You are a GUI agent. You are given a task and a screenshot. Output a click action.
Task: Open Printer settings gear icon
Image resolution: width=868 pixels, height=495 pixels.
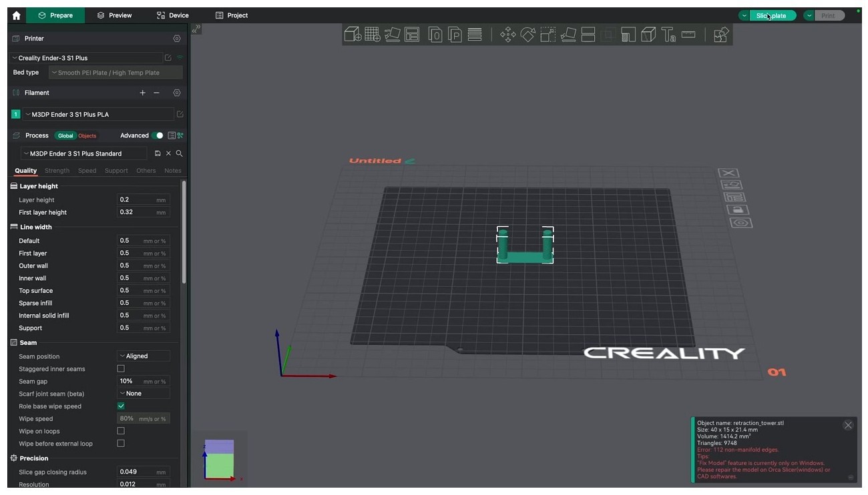tap(177, 39)
